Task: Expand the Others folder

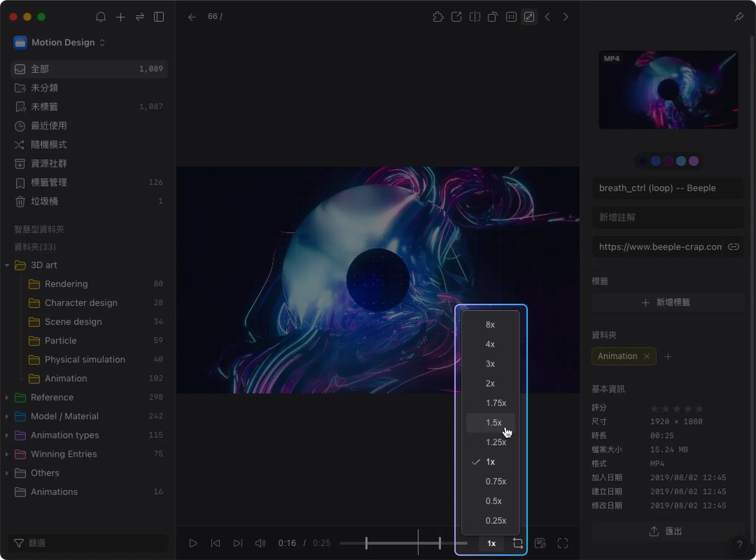Action: pos(7,473)
